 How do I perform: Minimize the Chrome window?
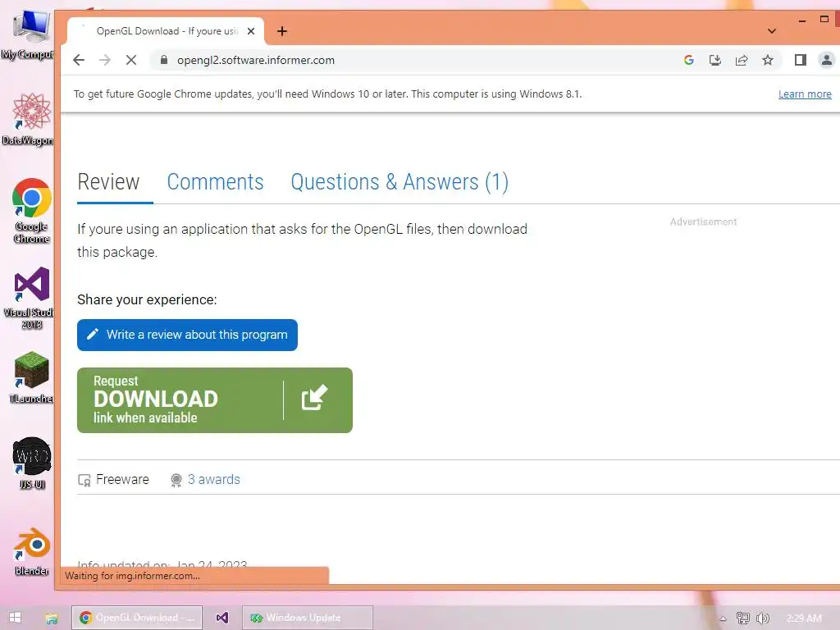point(802,21)
